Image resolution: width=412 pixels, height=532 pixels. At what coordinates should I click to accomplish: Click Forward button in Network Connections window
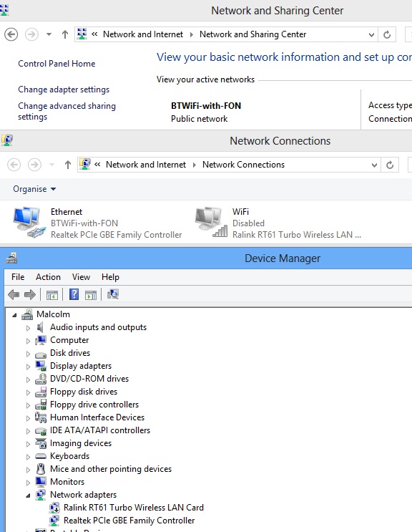point(34,165)
